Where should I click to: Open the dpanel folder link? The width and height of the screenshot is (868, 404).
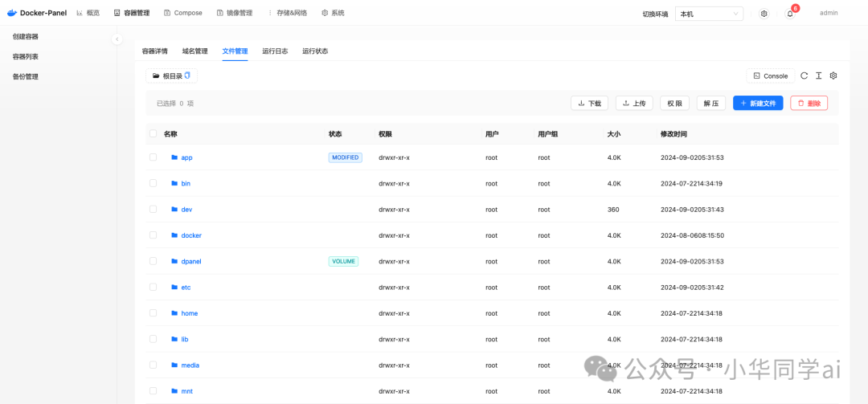[191, 261]
